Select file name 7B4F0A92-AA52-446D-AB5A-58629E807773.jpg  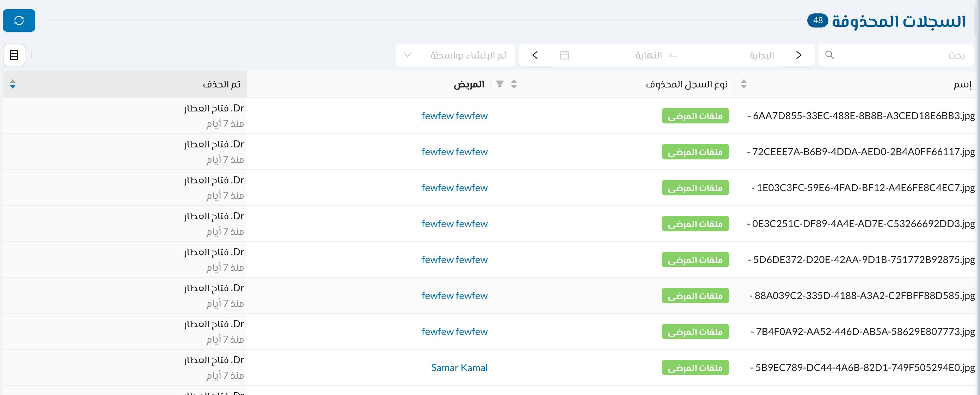[x=865, y=332]
